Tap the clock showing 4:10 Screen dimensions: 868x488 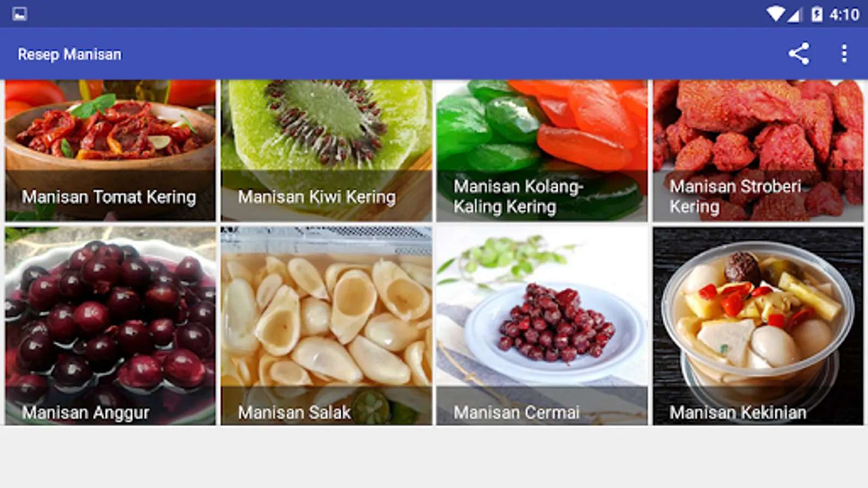pyautogui.click(x=844, y=15)
